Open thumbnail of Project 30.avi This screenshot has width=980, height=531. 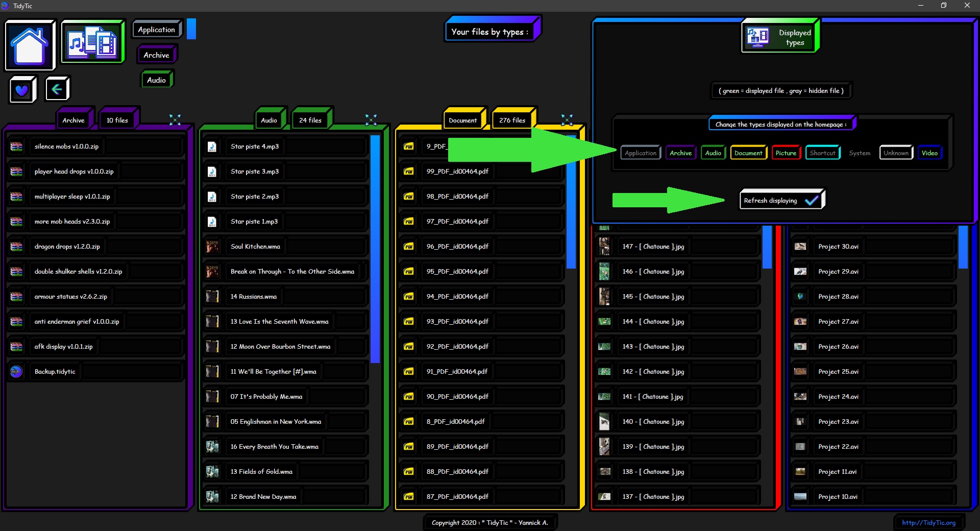(x=800, y=247)
